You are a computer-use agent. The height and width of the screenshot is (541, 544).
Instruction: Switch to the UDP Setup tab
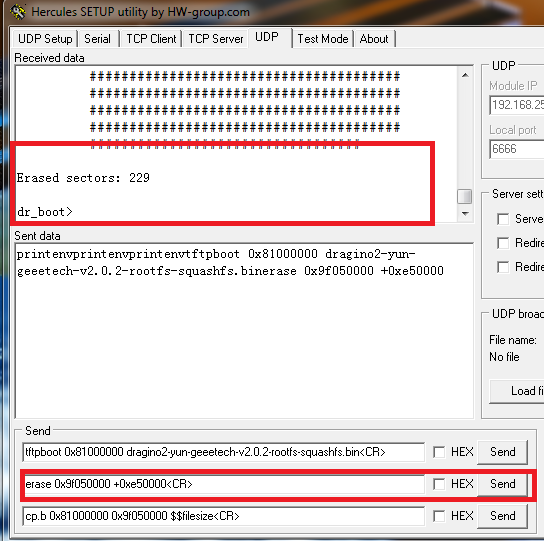click(45, 39)
